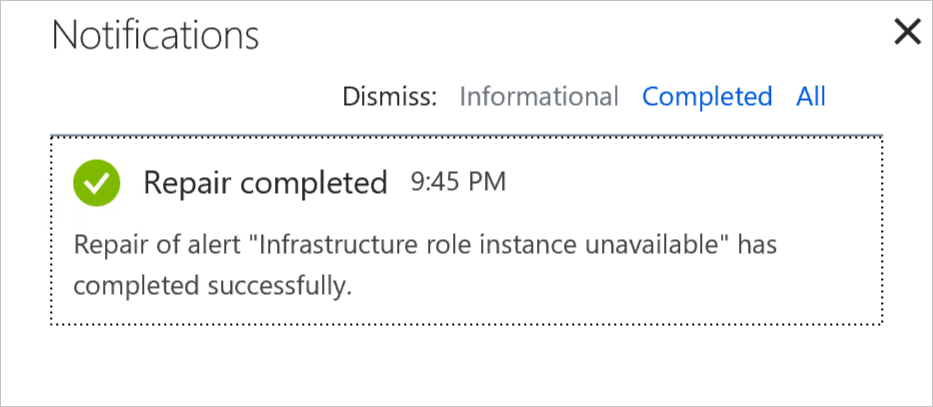Close the Notifications panel with the X

(x=906, y=33)
